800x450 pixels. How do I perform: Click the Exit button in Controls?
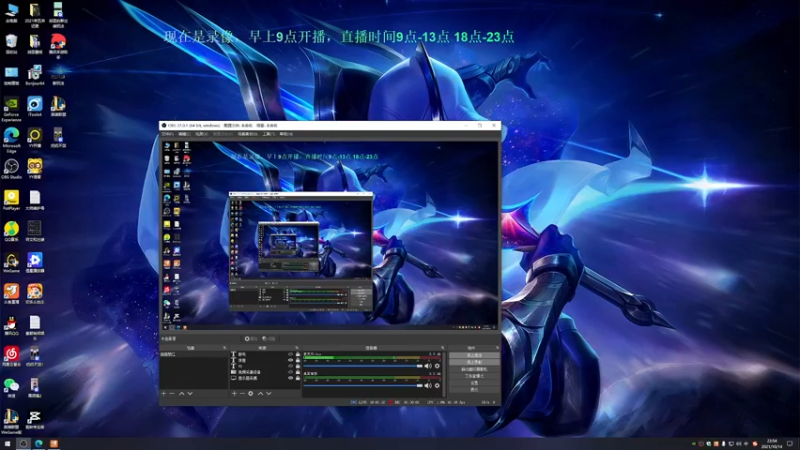(x=474, y=390)
